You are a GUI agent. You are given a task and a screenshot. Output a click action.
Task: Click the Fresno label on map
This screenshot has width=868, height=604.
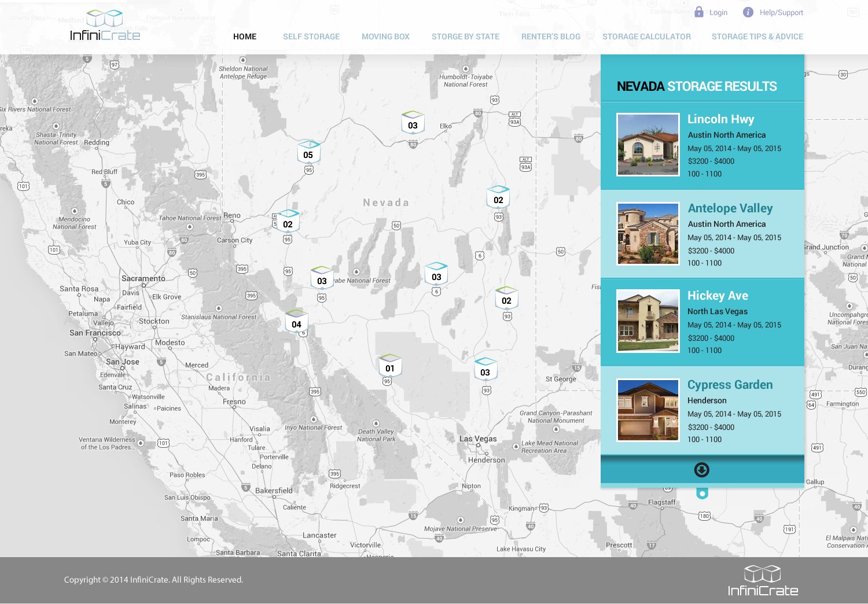[234, 402]
